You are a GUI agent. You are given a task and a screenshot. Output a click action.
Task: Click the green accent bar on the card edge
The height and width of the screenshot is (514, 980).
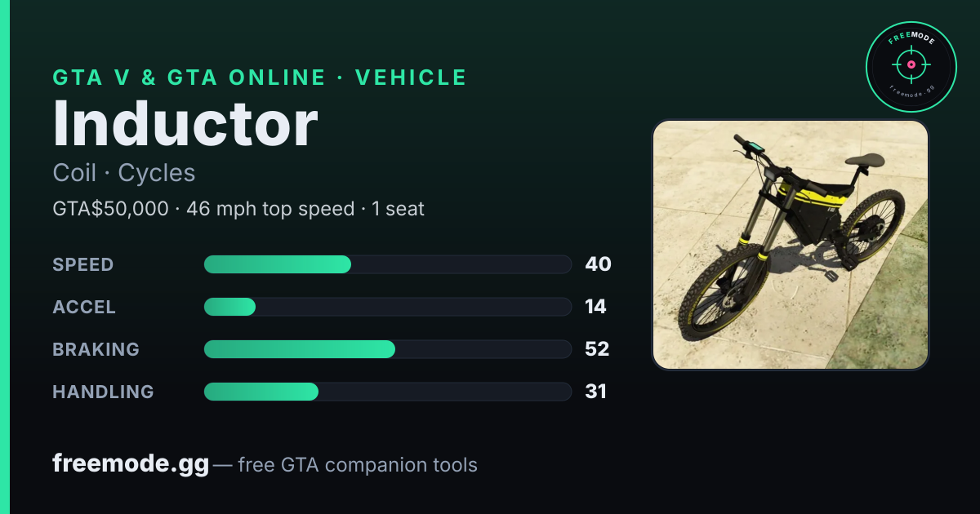(x=5, y=257)
